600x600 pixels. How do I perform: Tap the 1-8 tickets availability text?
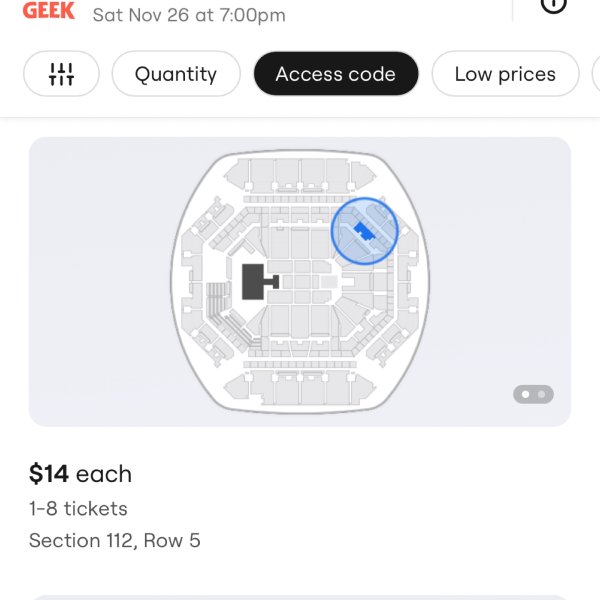click(78, 509)
